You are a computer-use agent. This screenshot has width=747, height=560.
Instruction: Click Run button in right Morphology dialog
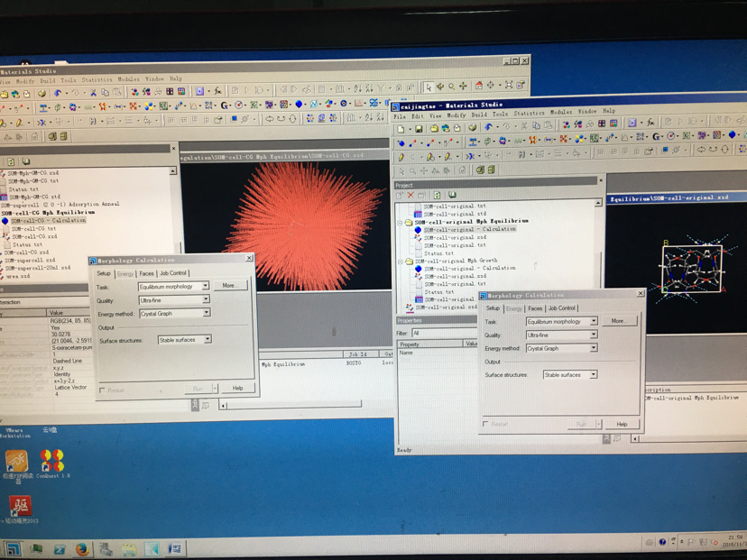pos(581,424)
